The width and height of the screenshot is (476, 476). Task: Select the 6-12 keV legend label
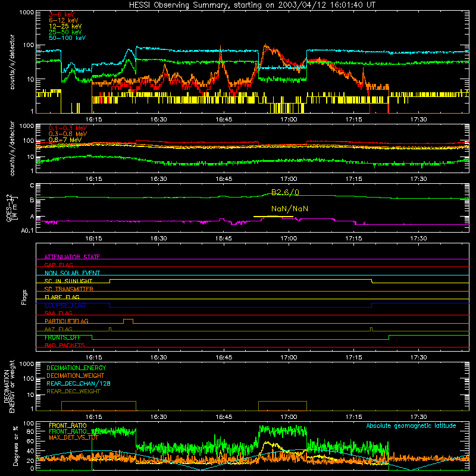(64, 20)
